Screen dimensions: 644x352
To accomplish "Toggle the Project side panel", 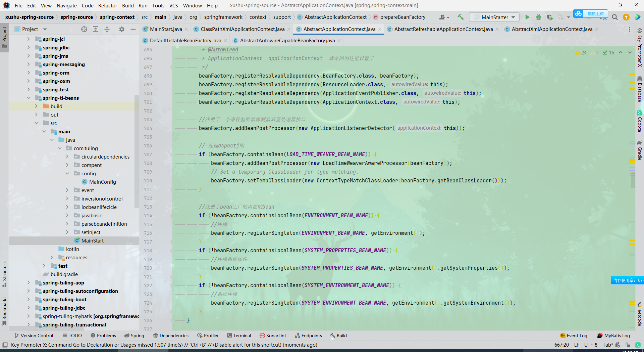I will point(4,37).
